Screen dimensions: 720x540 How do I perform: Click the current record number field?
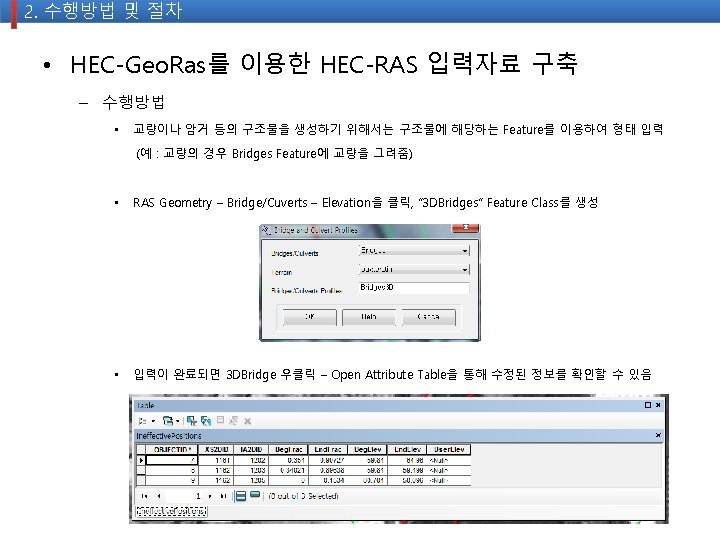pos(184,496)
